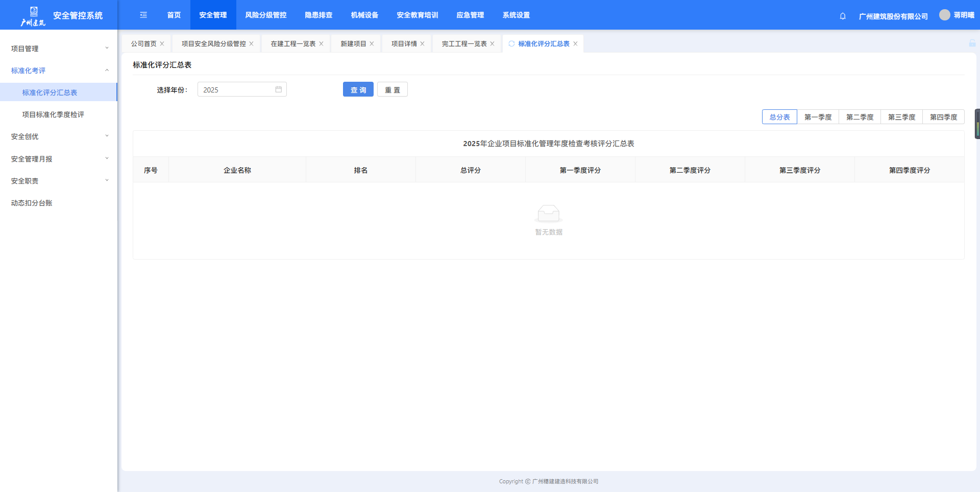This screenshot has width=980, height=492.
Task: Click the user avatar icon
Action: coord(944,15)
